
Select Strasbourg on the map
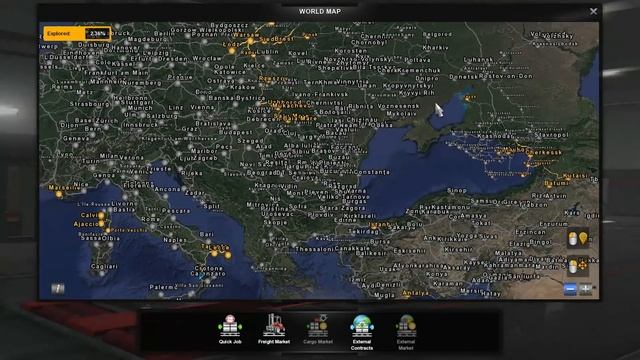[x=90, y=104]
